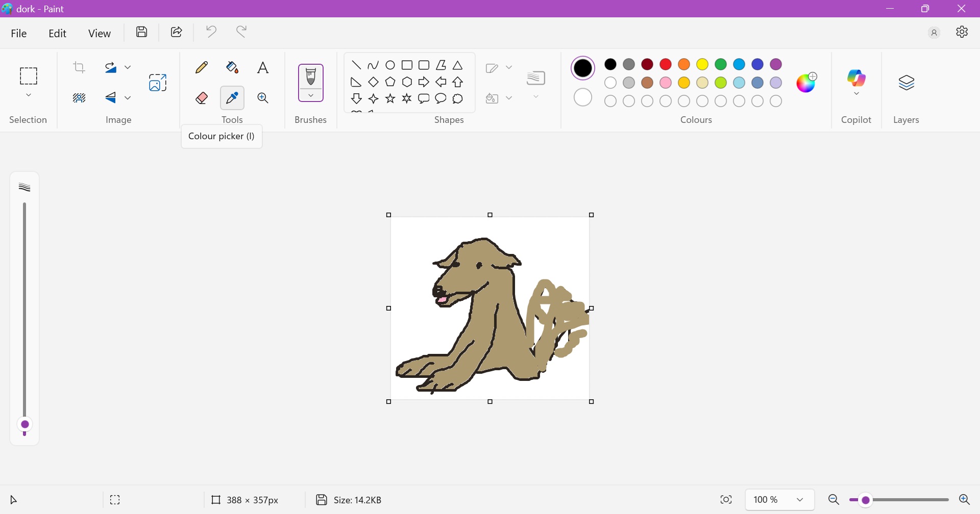The width and height of the screenshot is (980, 514).
Task: Choose the Rounded callout shape
Action: pos(424,99)
